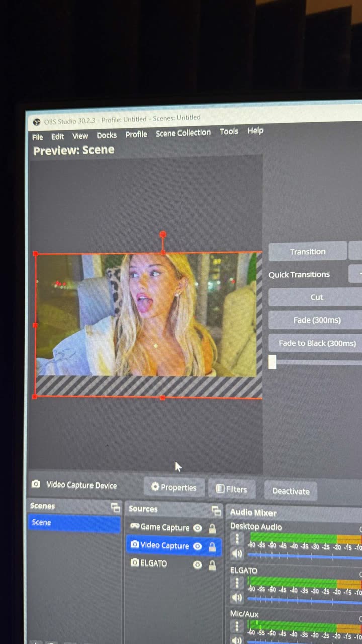This screenshot has height=644, width=362.
Task: Open the Help menu
Action: pos(255,130)
